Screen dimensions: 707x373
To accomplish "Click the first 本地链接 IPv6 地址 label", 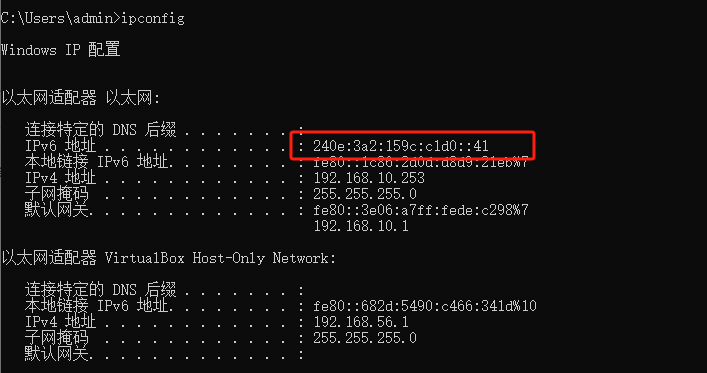I will (99, 161).
